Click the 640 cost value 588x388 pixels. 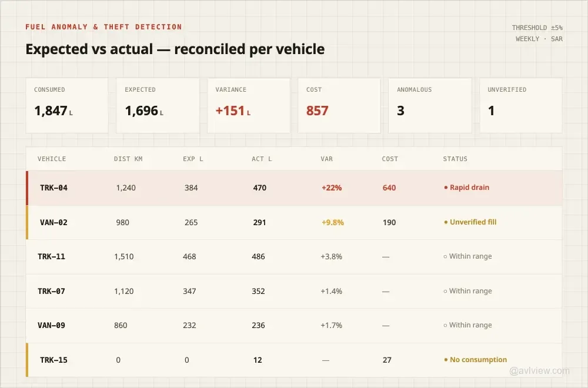click(x=389, y=188)
